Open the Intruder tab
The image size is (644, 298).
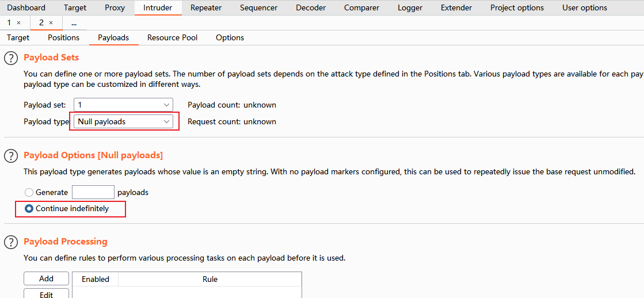[158, 8]
